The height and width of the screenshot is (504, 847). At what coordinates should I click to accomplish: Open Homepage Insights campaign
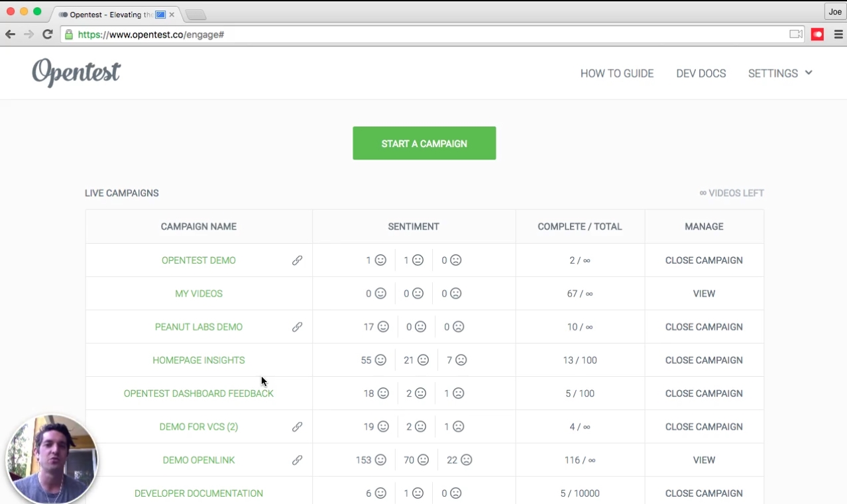199,360
